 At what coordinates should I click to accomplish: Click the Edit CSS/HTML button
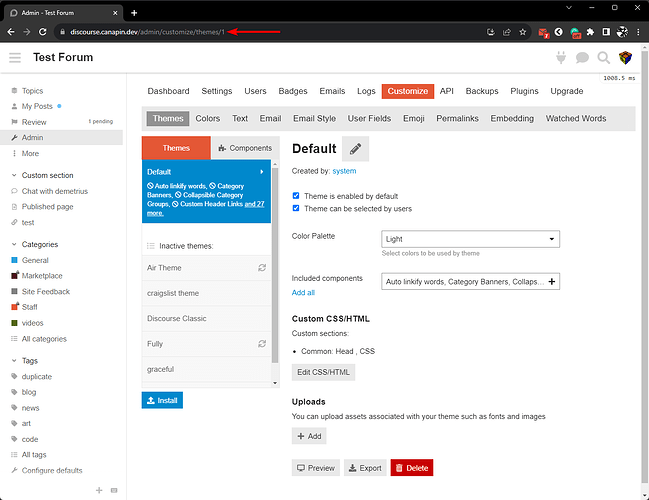[323, 372]
